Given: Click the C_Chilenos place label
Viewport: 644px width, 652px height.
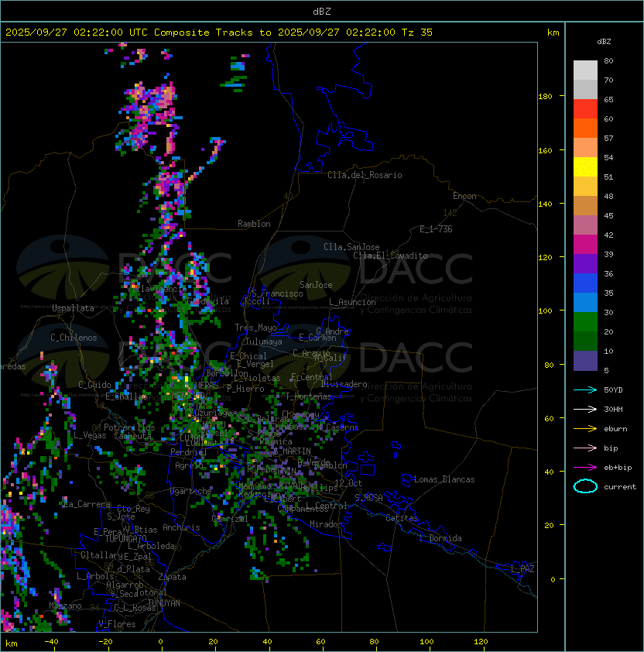Looking at the screenshot, I should coord(74,338).
